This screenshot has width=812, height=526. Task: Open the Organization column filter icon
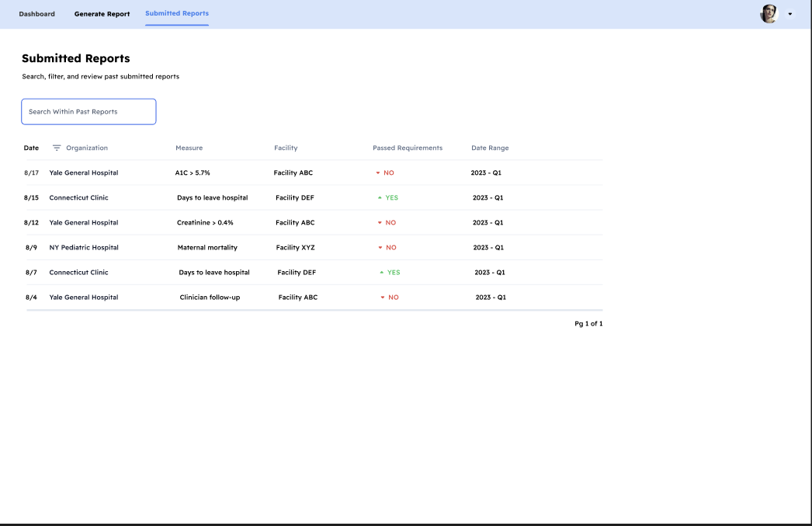pyautogui.click(x=56, y=148)
